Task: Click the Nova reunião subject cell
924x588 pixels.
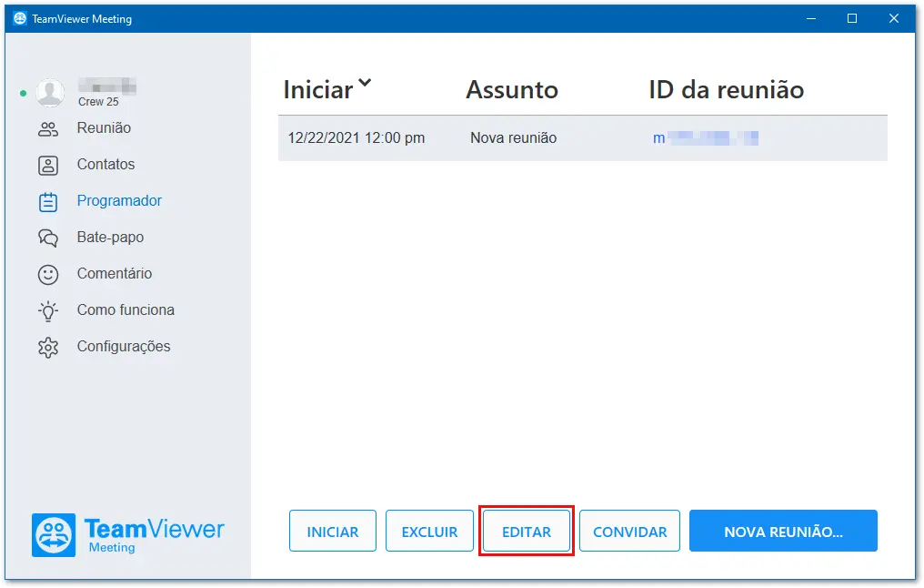Action: click(x=513, y=138)
